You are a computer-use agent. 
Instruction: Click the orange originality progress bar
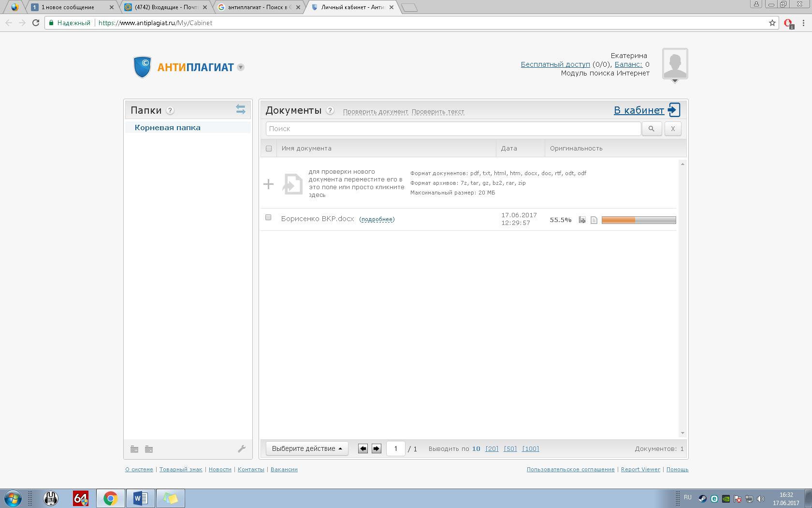638,220
